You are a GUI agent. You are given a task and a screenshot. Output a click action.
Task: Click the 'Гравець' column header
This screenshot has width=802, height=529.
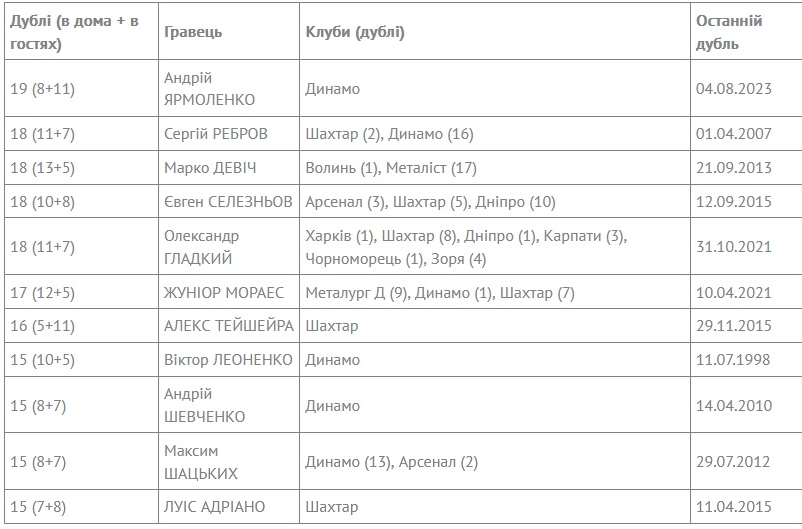(x=192, y=32)
